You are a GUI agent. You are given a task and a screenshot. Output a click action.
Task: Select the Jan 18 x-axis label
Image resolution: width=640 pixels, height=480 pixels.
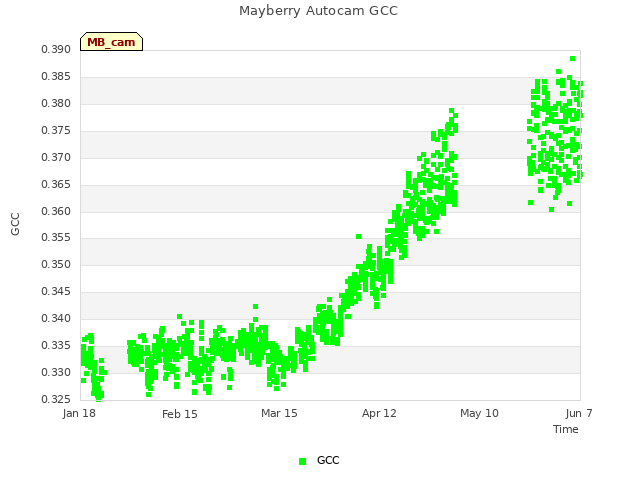click(79, 413)
